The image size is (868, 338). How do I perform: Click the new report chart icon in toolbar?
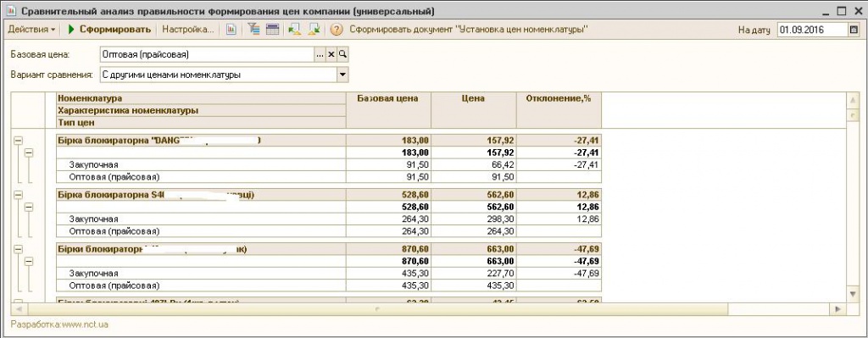231,30
